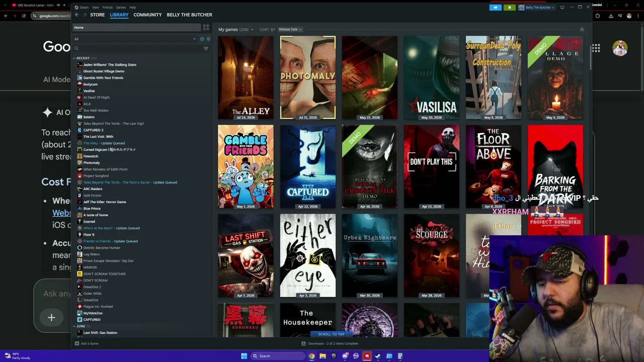Image resolution: width=644 pixels, height=362 pixels.
Task: Open Google apps grid in Chrome window
Action: tap(596, 48)
